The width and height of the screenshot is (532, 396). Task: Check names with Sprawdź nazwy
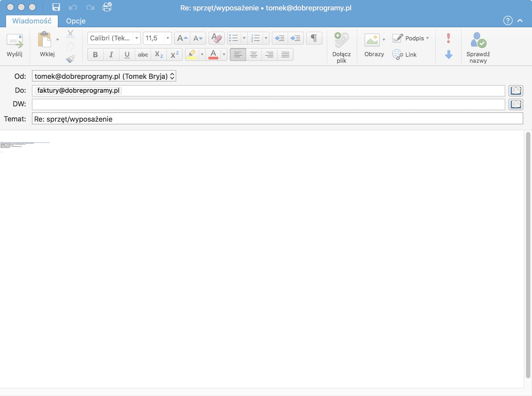click(x=478, y=47)
